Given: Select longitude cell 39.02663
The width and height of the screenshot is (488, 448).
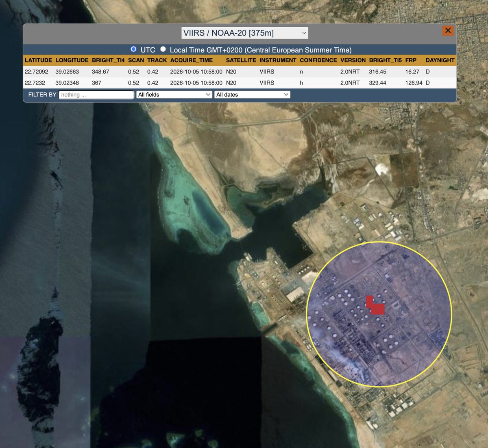Looking at the screenshot, I should 67,72.
